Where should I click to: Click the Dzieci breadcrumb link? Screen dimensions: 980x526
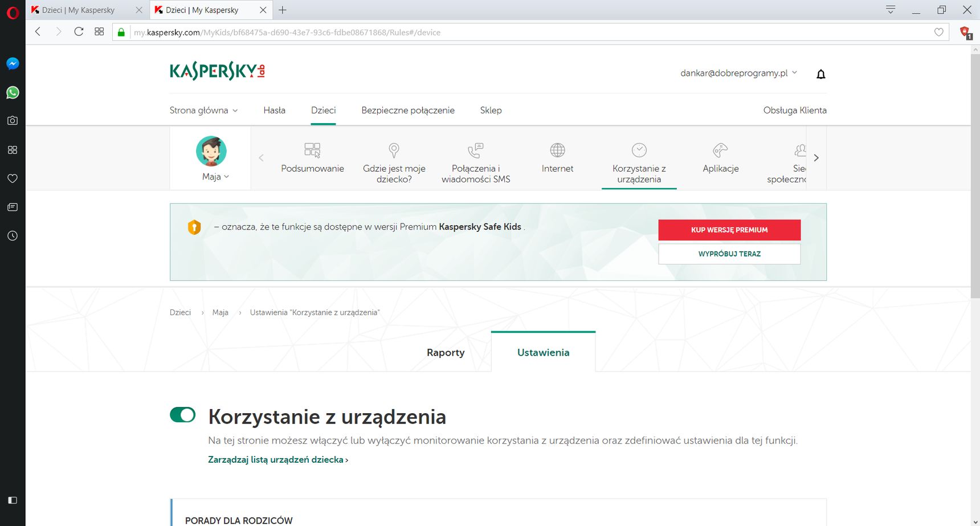[x=180, y=313]
